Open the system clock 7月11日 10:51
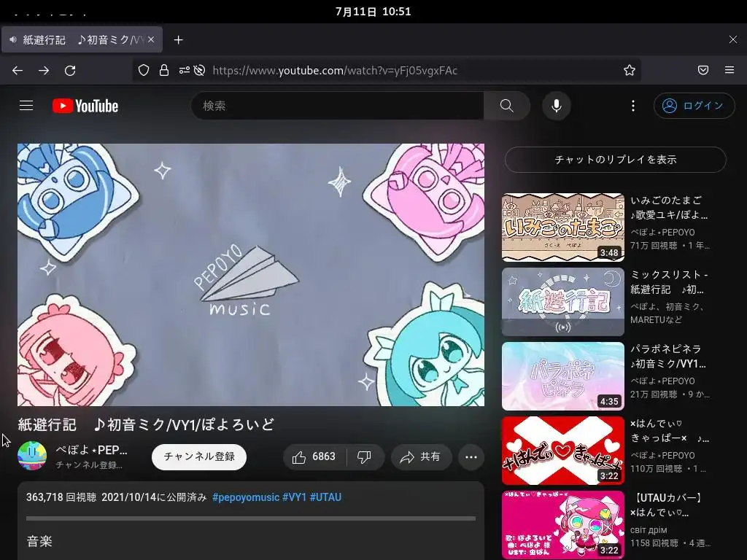 tap(373, 12)
